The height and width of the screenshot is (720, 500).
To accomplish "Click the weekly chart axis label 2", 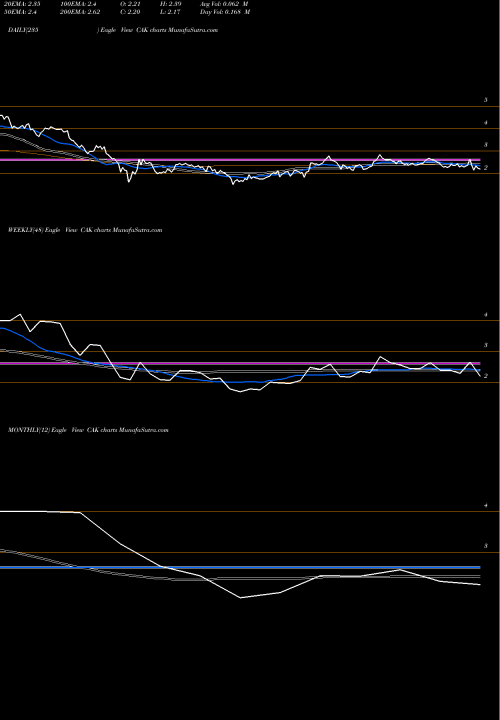I will pyautogui.click(x=485, y=376).
